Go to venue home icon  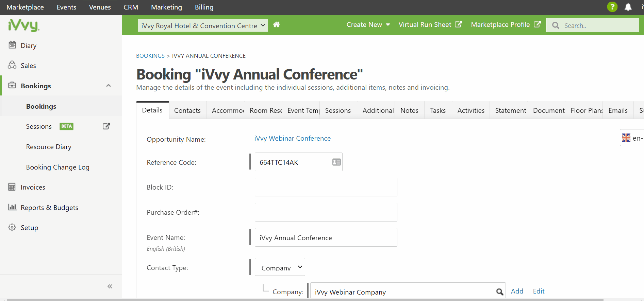click(x=276, y=24)
